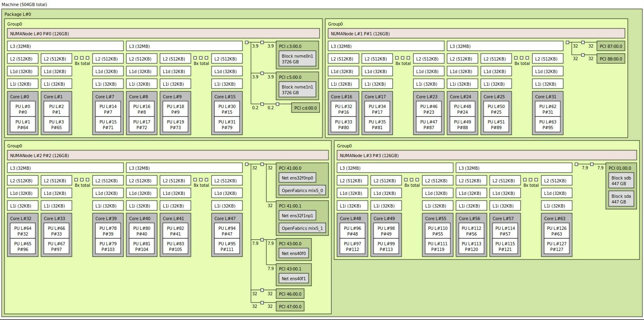Click the OpenFabrics mlx5_0 device box
This screenshot has width=644, height=320.
pyautogui.click(x=302, y=190)
